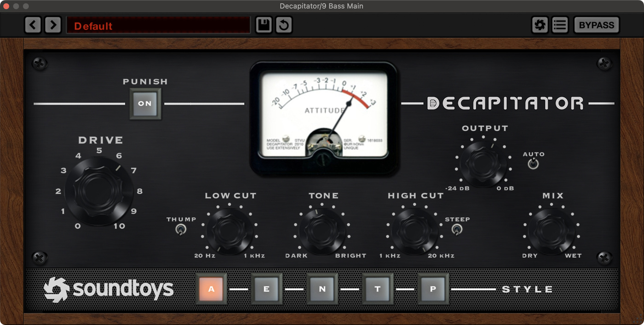
Task: Click the HIGH CUT knob
Action: [414, 231]
